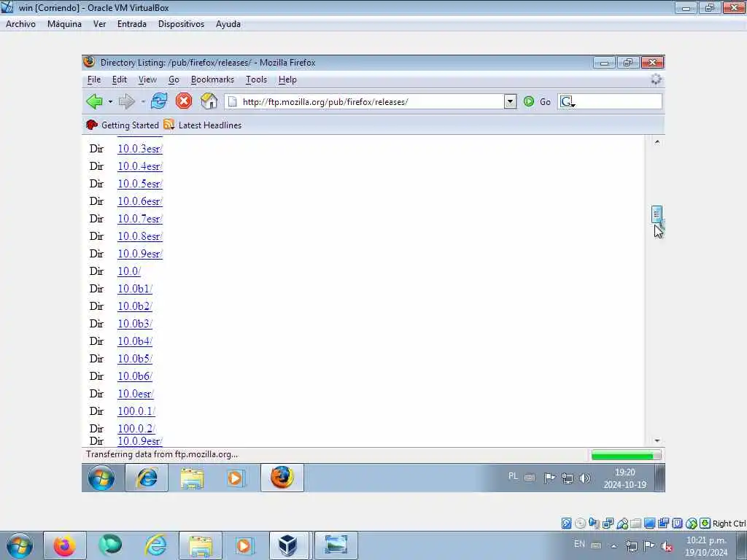Select the VirtualBox cube on the host taskbar

pyautogui.click(x=288, y=545)
